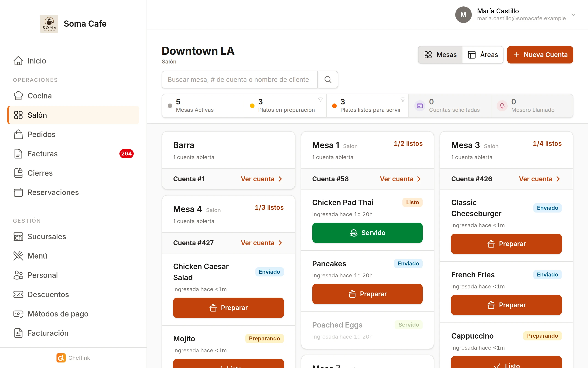
Task: Open Ver cuenta for Cuenta #426
Action: pos(540,179)
